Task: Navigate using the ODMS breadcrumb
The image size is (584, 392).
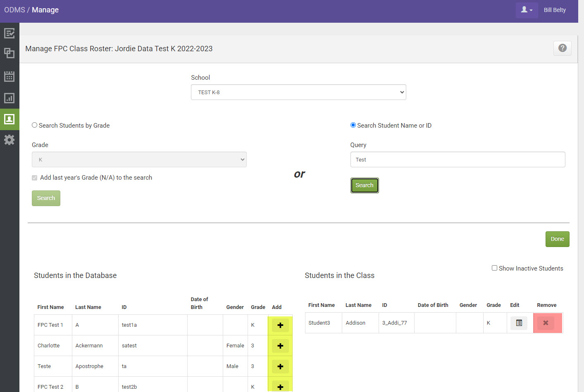Action: [x=14, y=10]
